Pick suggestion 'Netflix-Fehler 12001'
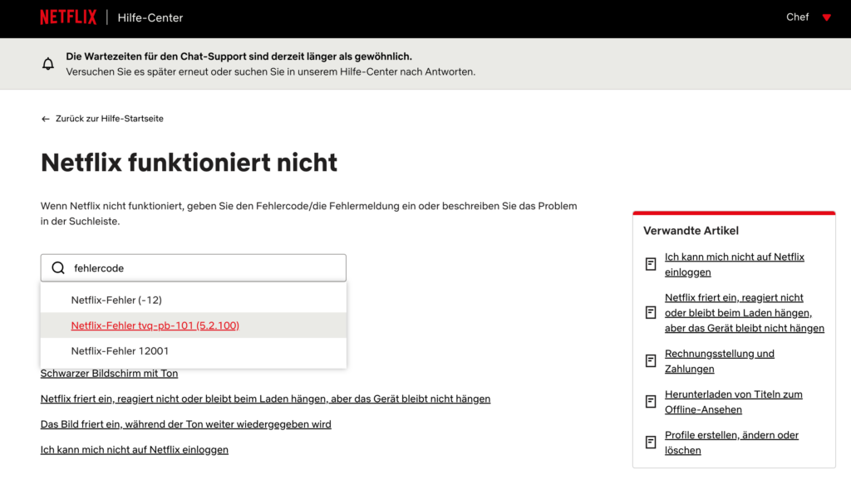The image size is (851, 504). [x=120, y=351]
